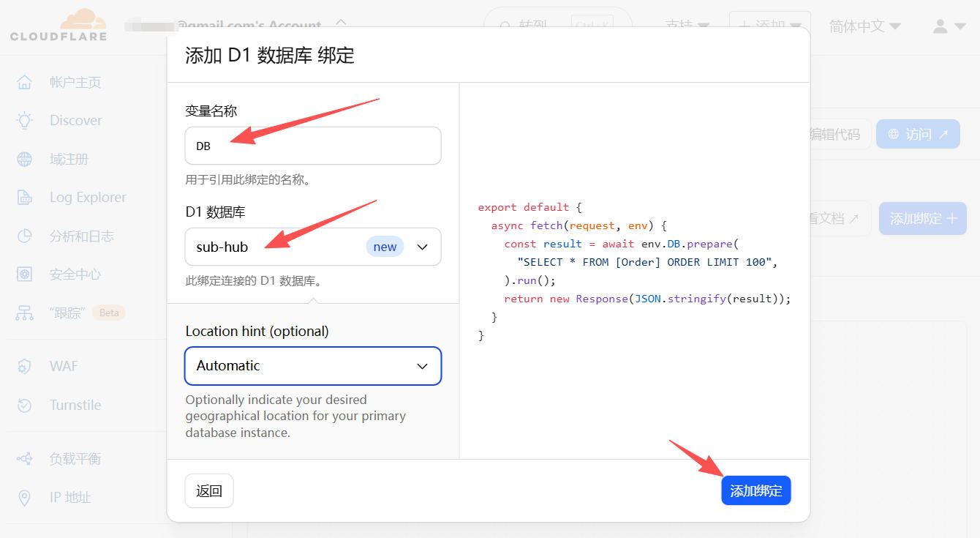The width and height of the screenshot is (980, 538).
Task: Click the IP 地址 location pin icon
Action: pos(25,498)
